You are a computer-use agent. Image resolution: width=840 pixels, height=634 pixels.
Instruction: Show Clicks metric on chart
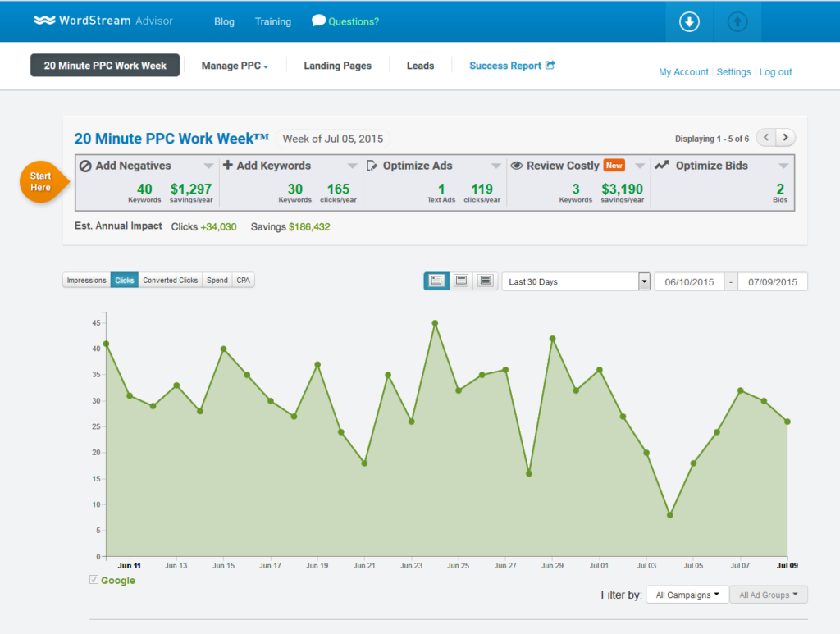click(125, 280)
